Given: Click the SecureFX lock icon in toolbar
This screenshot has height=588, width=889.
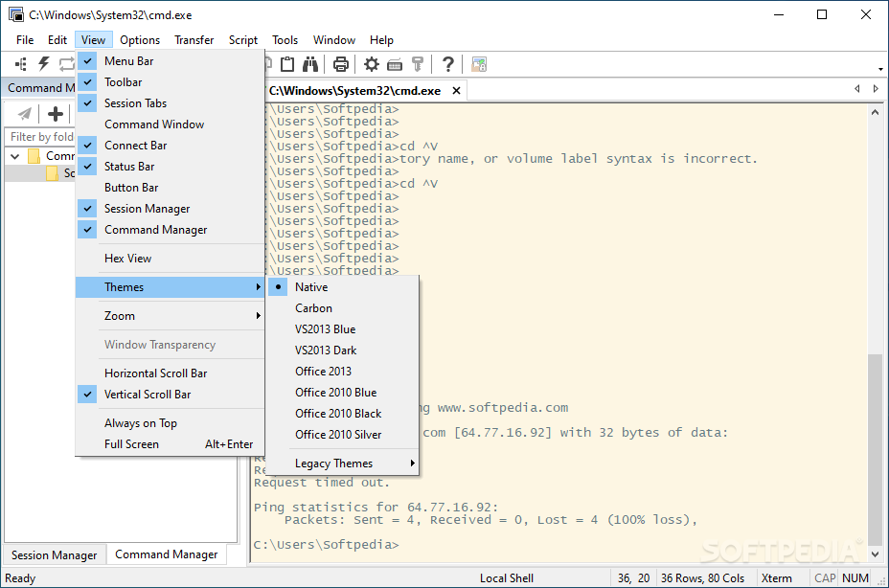Looking at the screenshot, I should 479,64.
